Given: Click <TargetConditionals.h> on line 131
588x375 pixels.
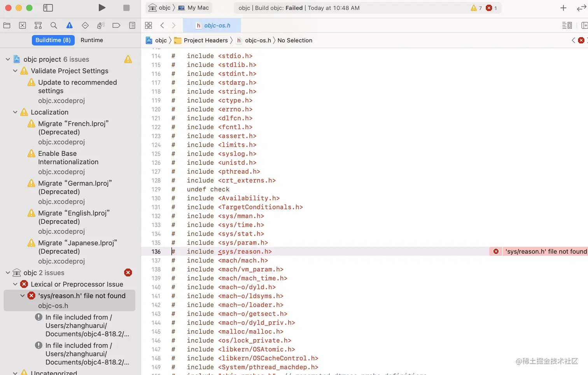Looking at the screenshot, I should 261,207.
